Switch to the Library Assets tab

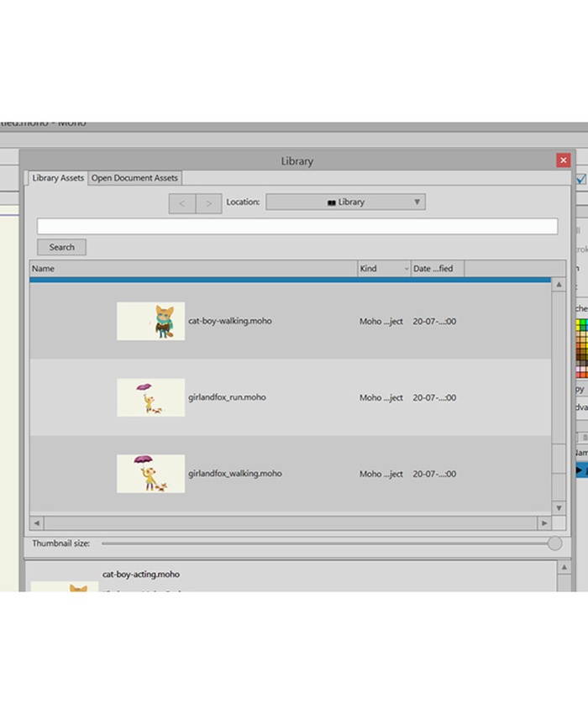tap(58, 178)
